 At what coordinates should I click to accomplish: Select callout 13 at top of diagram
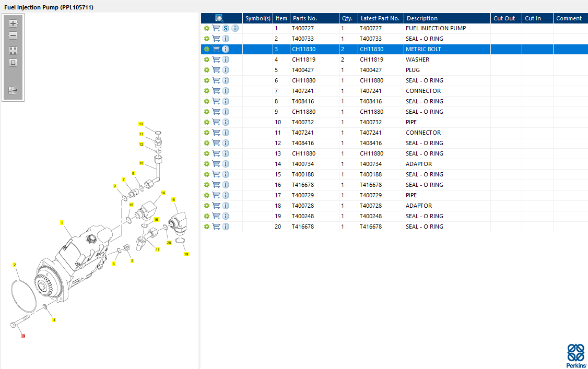141,124
